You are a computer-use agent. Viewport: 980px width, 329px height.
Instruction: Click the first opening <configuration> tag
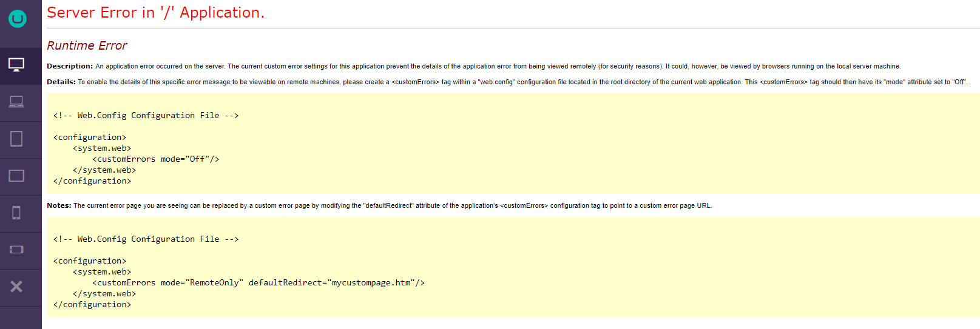click(90, 138)
